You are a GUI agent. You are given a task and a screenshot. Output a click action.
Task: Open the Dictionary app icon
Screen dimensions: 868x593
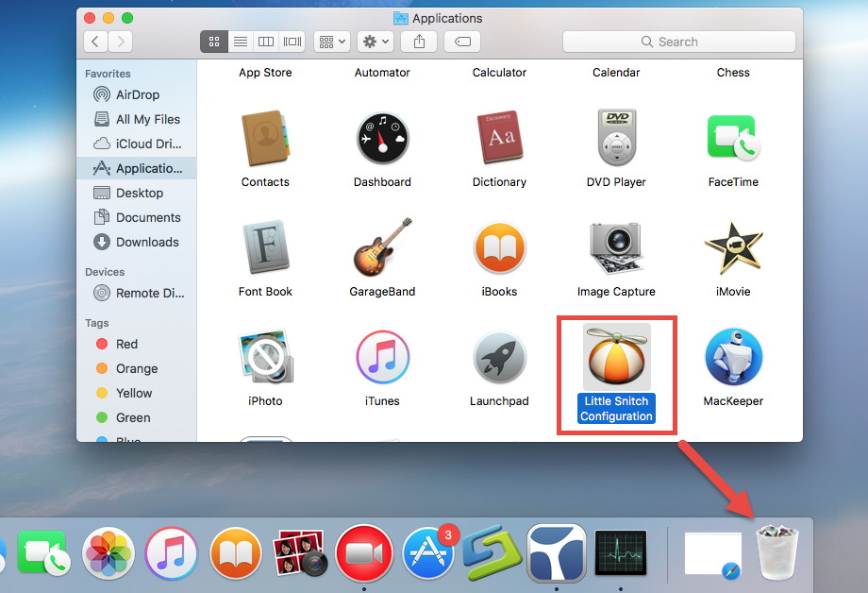click(499, 138)
